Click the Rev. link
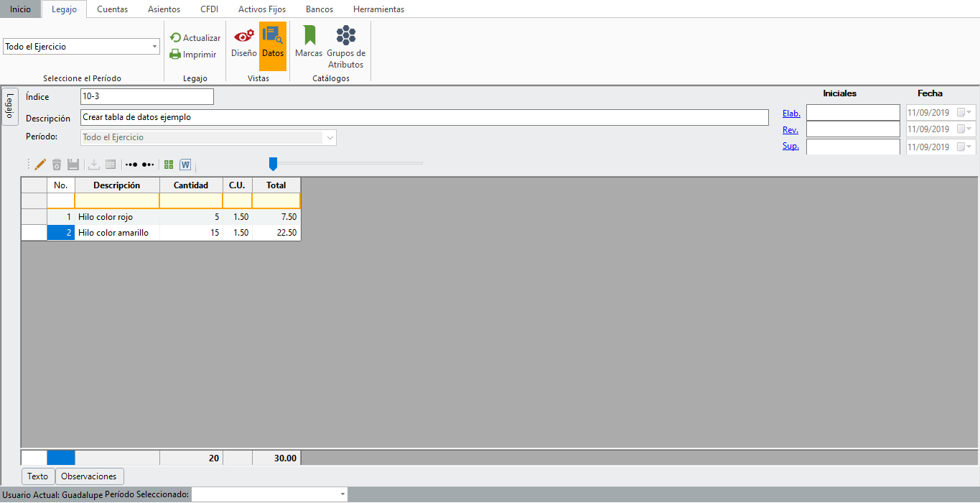980x503 pixels. coord(790,130)
